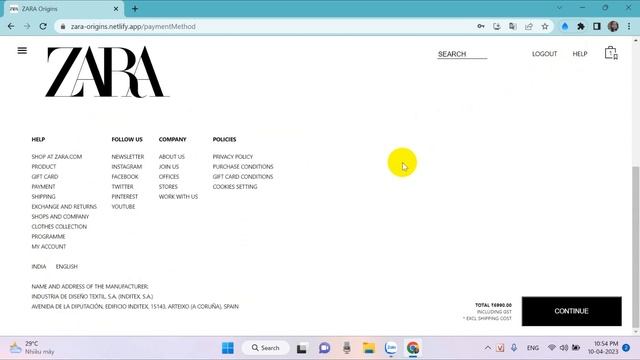Screen dimensions: 640x360
Task: Open JOIN US link
Action: point(169,167)
